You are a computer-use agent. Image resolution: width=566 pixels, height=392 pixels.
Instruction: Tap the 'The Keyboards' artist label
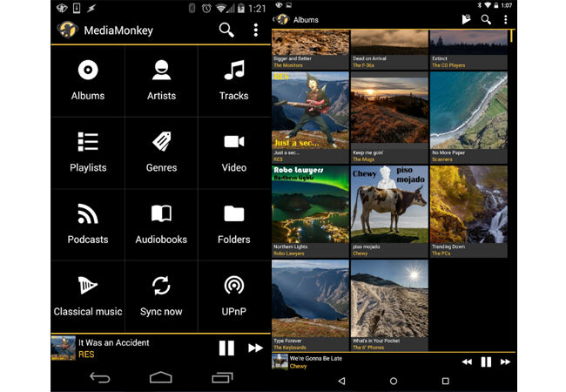tap(290, 348)
